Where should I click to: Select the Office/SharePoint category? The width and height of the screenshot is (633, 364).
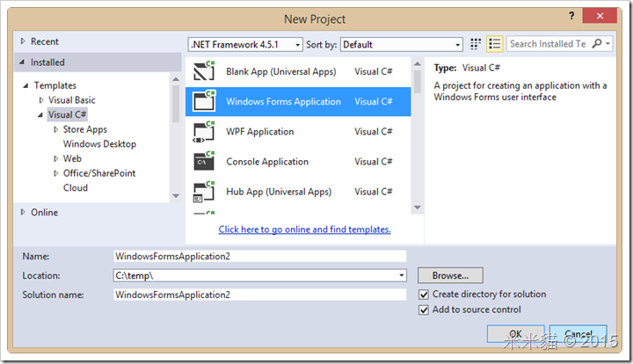pos(99,173)
